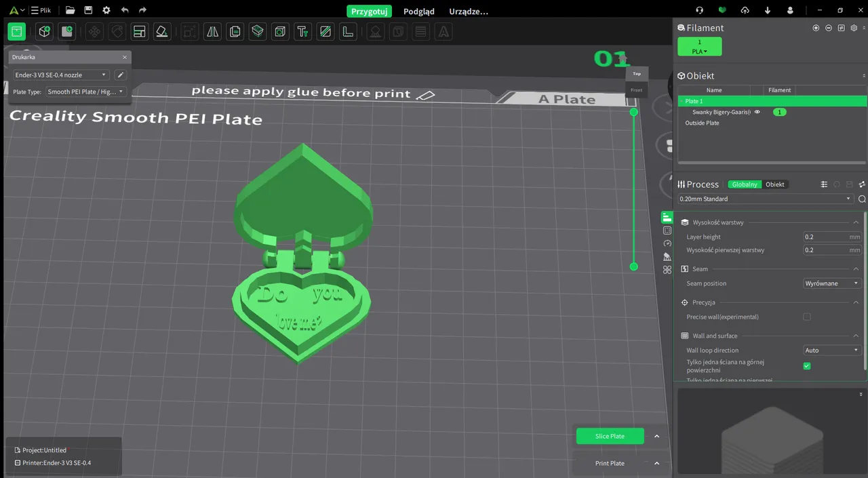This screenshot has height=478, width=868.
Task: Click the Add filament plus icon
Action: [816, 28]
